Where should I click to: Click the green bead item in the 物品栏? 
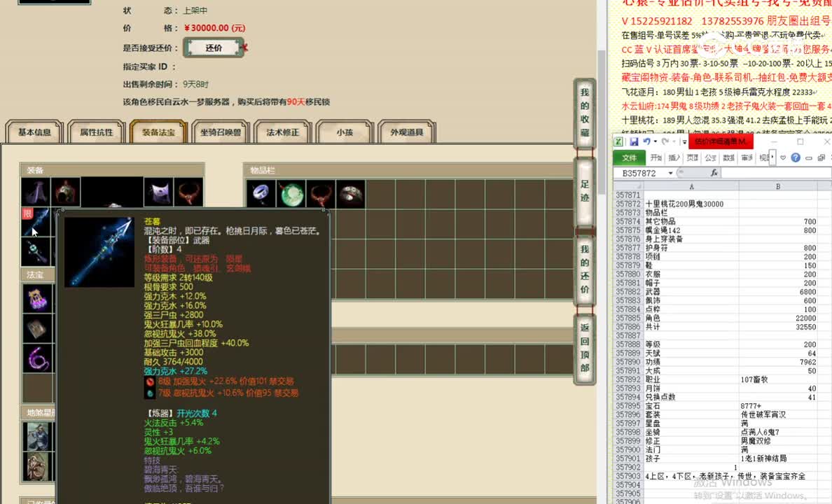point(291,194)
